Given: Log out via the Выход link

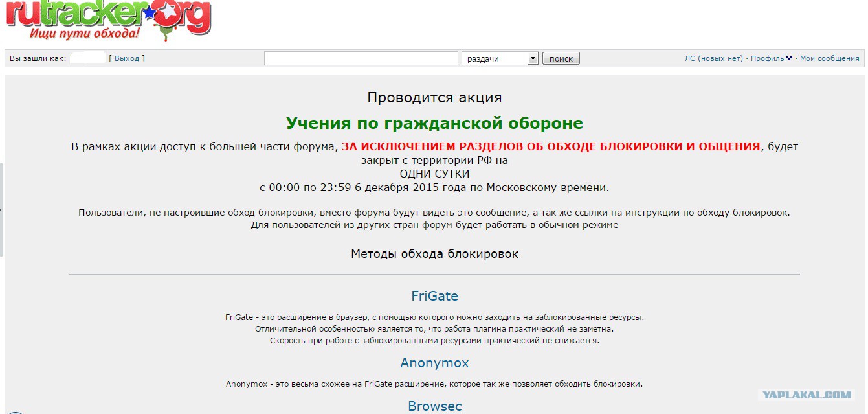Looking at the screenshot, I should point(127,58).
